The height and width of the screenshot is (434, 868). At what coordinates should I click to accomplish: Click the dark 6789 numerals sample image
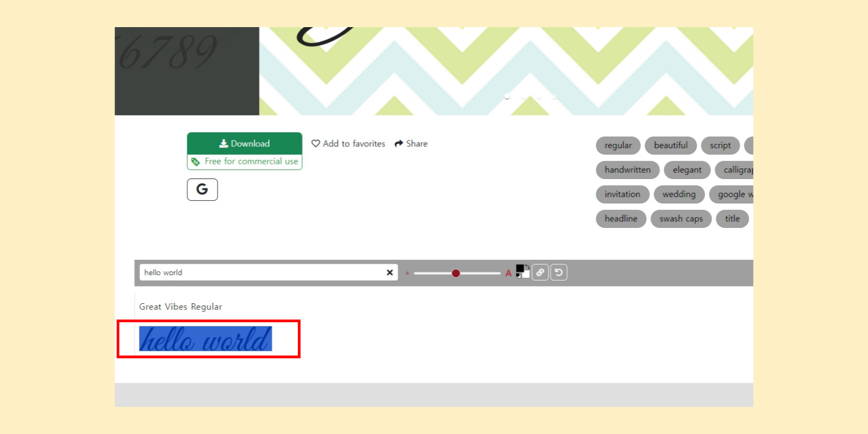[x=187, y=71]
